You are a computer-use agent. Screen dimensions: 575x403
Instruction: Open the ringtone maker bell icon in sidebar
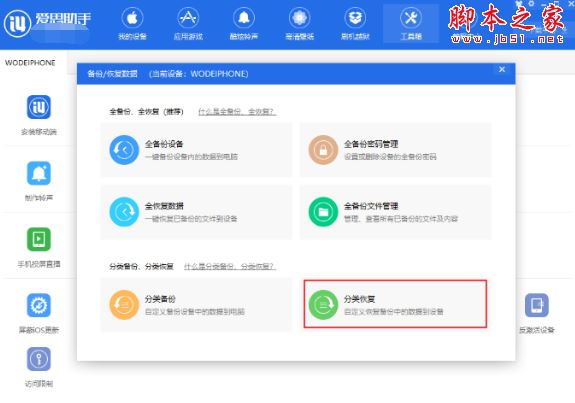pos(39,173)
